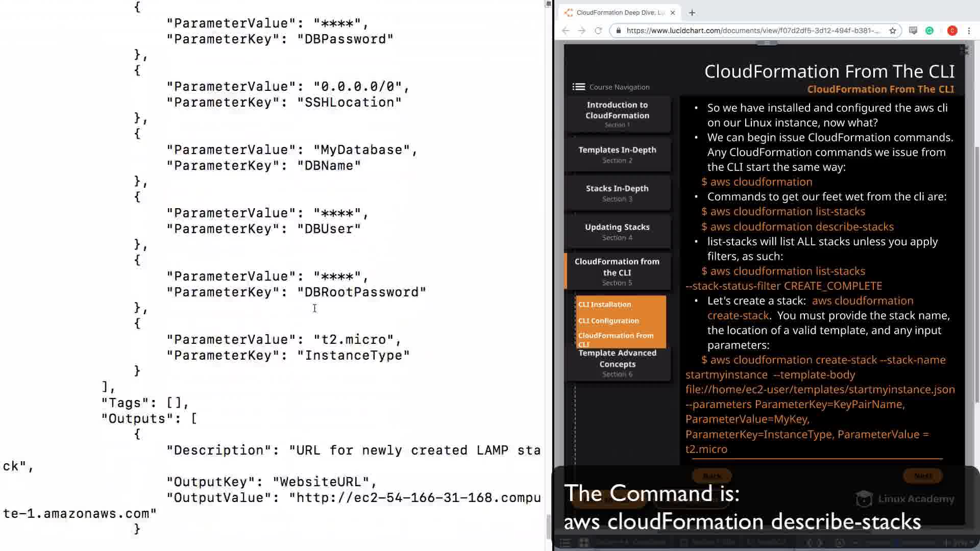The image size is (980, 551).
Task: Click the green Grammarly extension icon
Action: pos(929,31)
